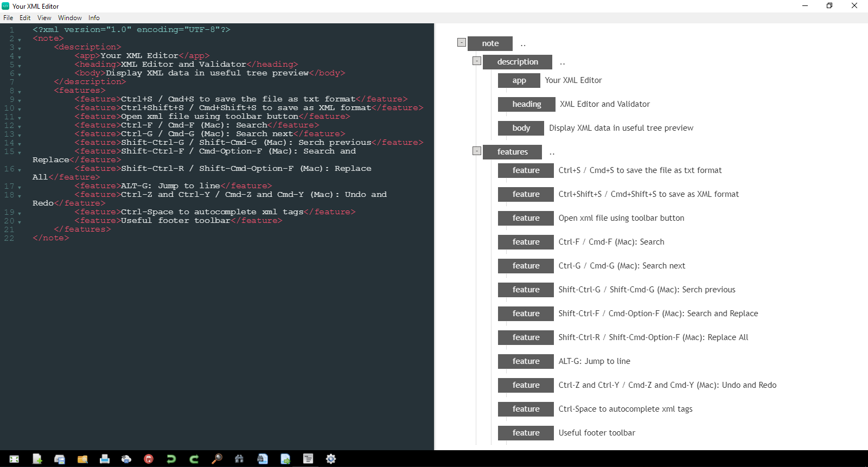Open the View menu
Screen dimensions: 868x467
point(44,18)
